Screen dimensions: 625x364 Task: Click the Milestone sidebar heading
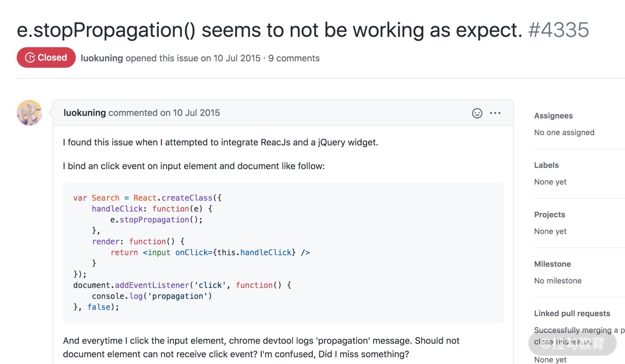point(552,264)
